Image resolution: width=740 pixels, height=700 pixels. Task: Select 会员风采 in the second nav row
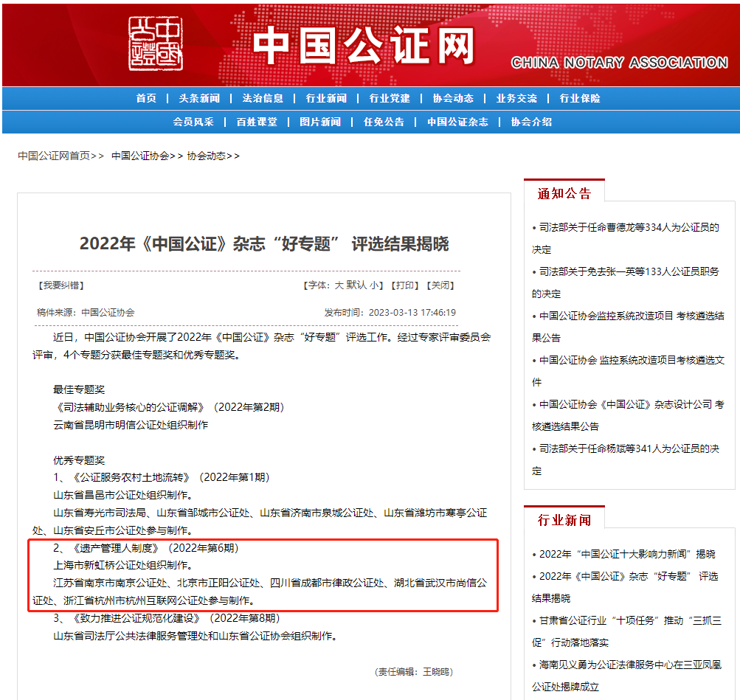tap(193, 122)
